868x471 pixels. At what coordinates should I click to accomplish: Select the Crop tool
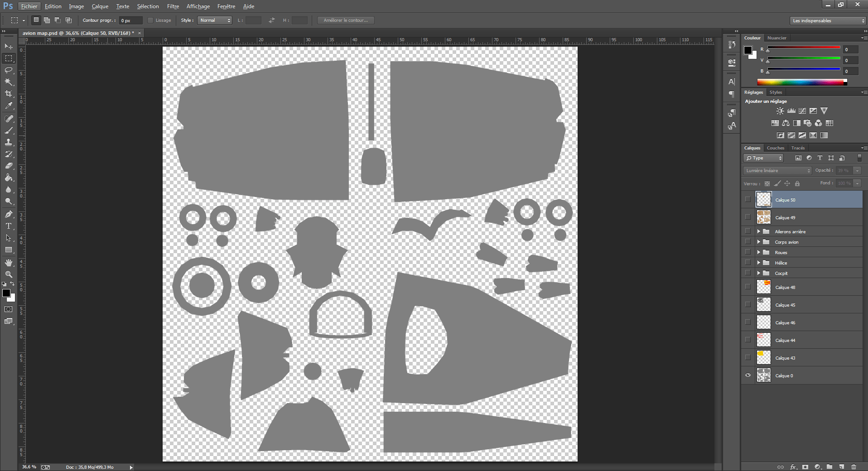9,94
